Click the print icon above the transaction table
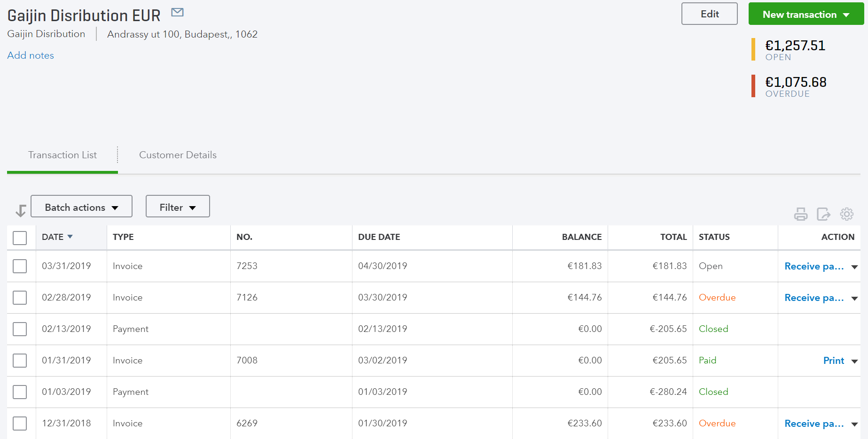The height and width of the screenshot is (439, 868). [x=801, y=214]
